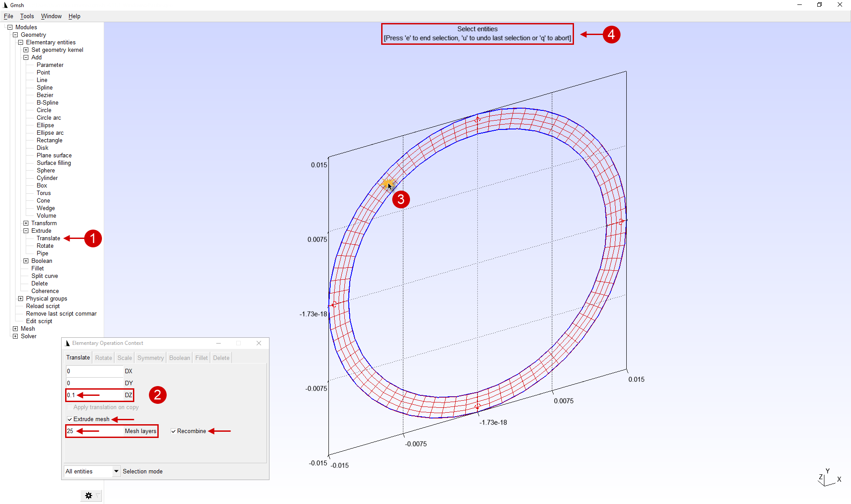
Task: Open the Selection mode dropdown
Action: [116, 471]
